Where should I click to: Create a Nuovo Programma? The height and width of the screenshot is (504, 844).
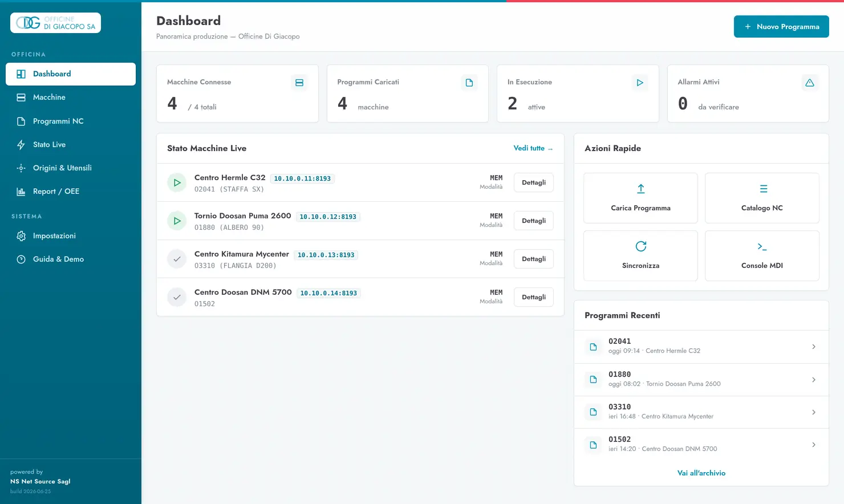click(781, 27)
